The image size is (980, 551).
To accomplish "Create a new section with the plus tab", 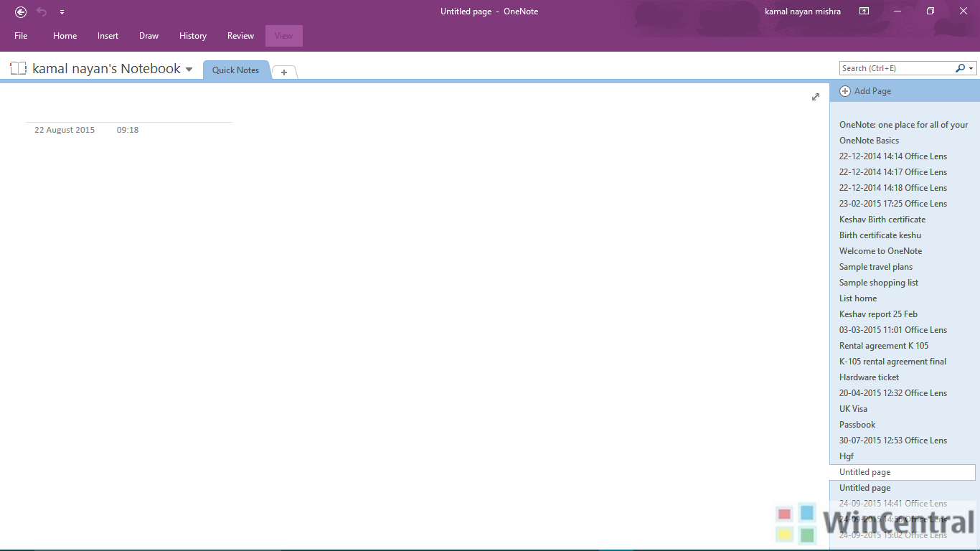I will coord(284,71).
